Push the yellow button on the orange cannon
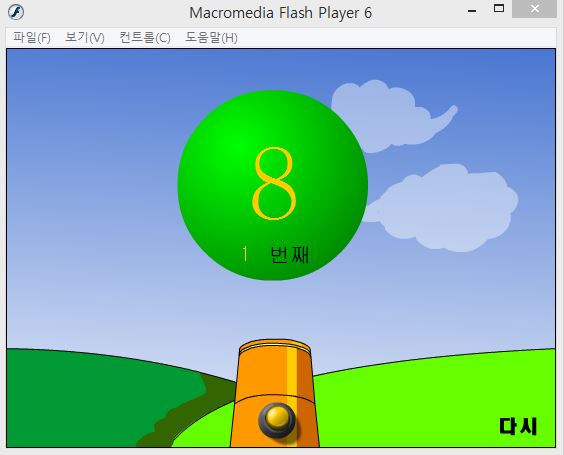The width and height of the screenshot is (564, 455). point(277,420)
